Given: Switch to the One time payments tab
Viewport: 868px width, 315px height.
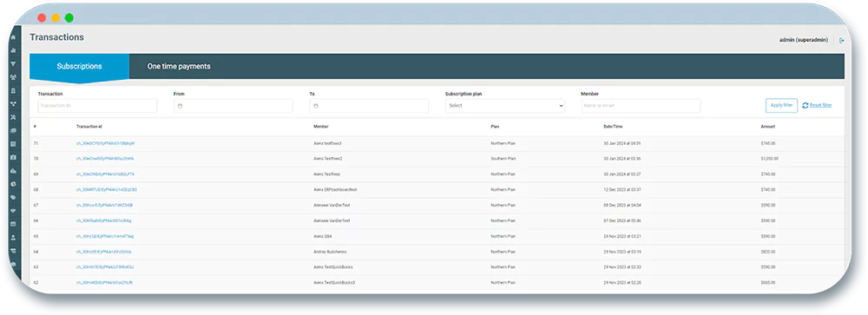Looking at the screenshot, I should tap(179, 67).
